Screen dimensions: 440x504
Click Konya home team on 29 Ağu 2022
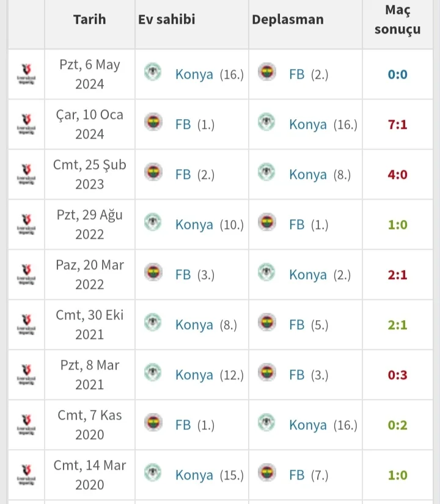[194, 225]
